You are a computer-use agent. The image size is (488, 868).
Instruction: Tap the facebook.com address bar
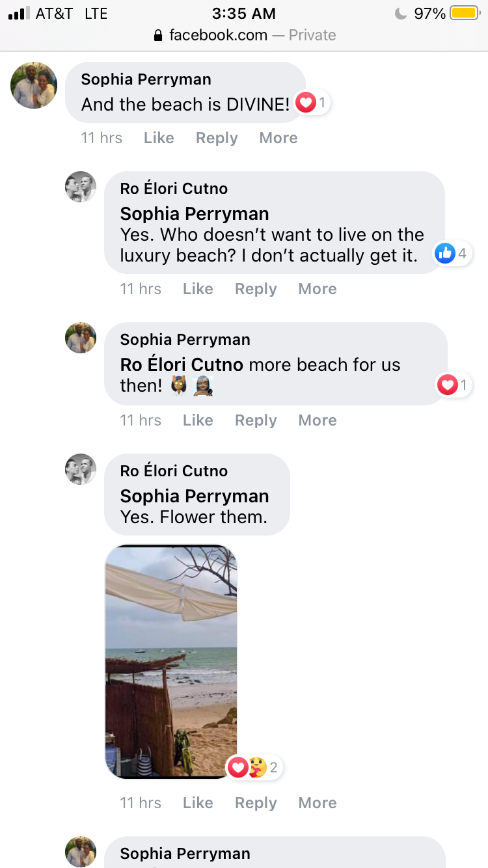(x=244, y=35)
